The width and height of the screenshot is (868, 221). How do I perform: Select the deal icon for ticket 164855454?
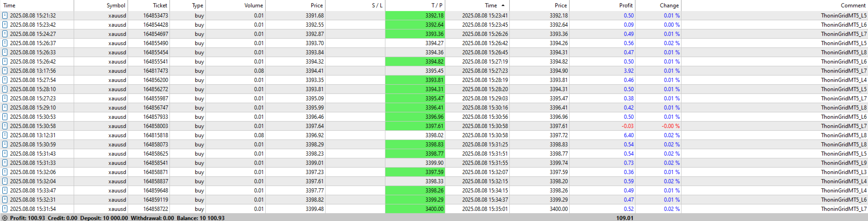[5, 52]
